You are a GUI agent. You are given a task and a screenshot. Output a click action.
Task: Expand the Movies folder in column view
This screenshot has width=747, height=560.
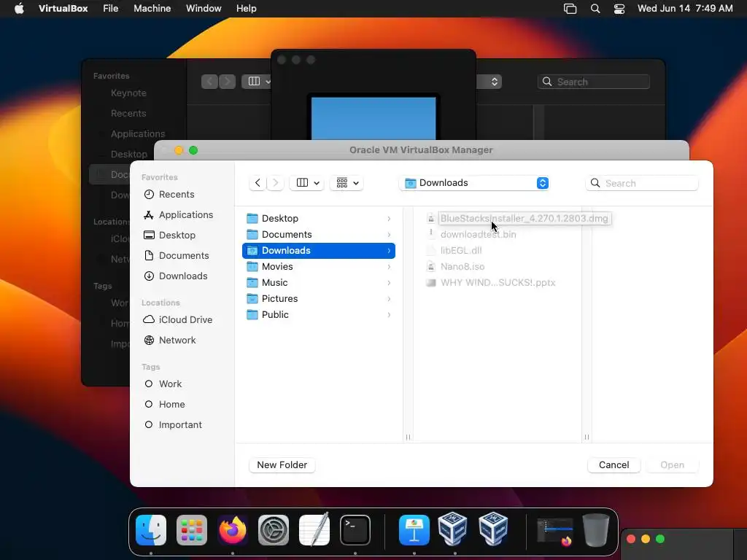click(x=319, y=267)
